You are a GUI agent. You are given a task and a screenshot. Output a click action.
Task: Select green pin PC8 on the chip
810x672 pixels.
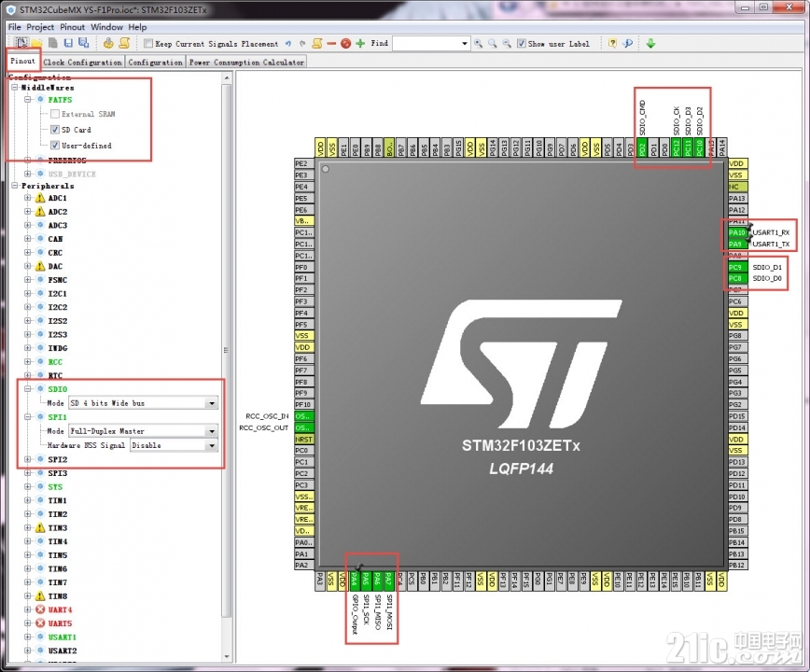(737, 278)
